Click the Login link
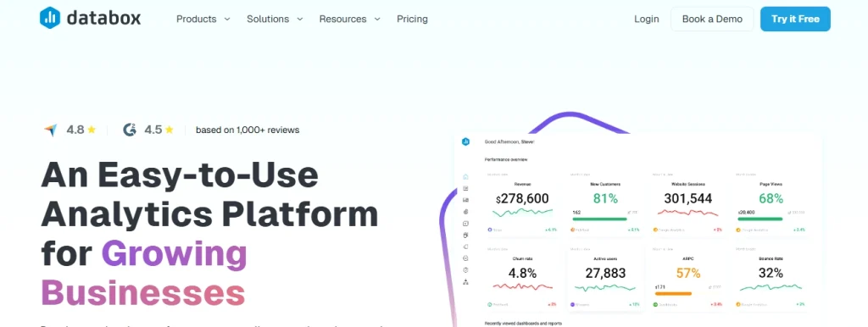868x327 pixels. tap(647, 19)
